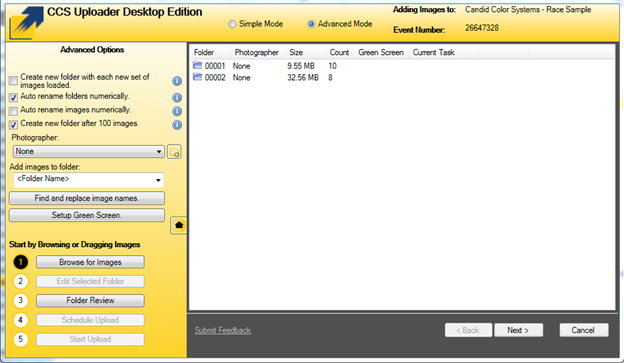Click the Green Screen column header

point(381,53)
